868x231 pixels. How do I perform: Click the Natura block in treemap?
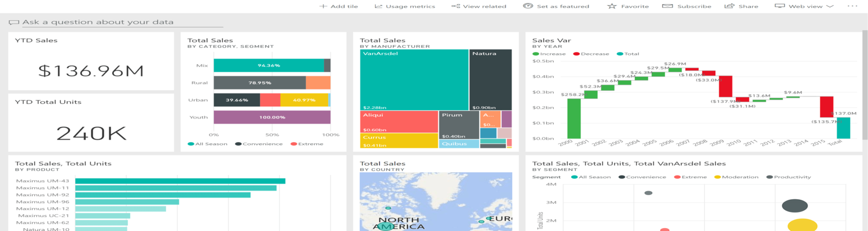point(490,80)
